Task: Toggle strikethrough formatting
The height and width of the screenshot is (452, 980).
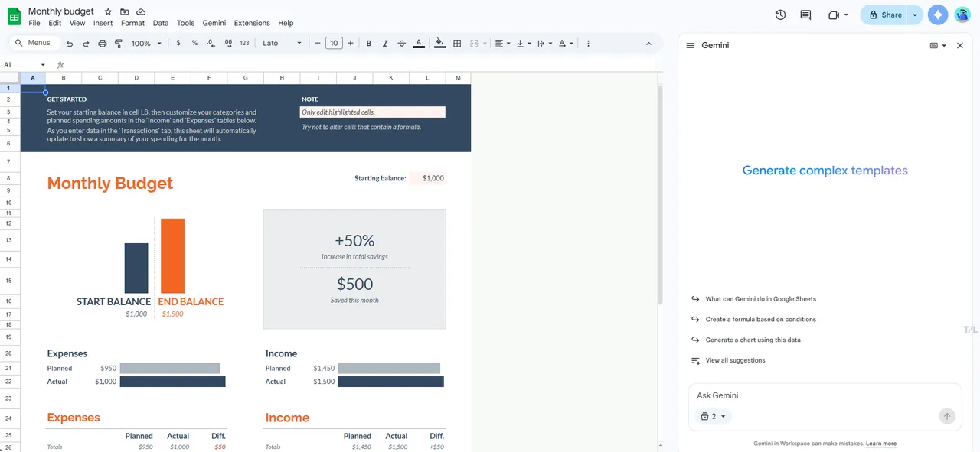Action: point(402,44)
